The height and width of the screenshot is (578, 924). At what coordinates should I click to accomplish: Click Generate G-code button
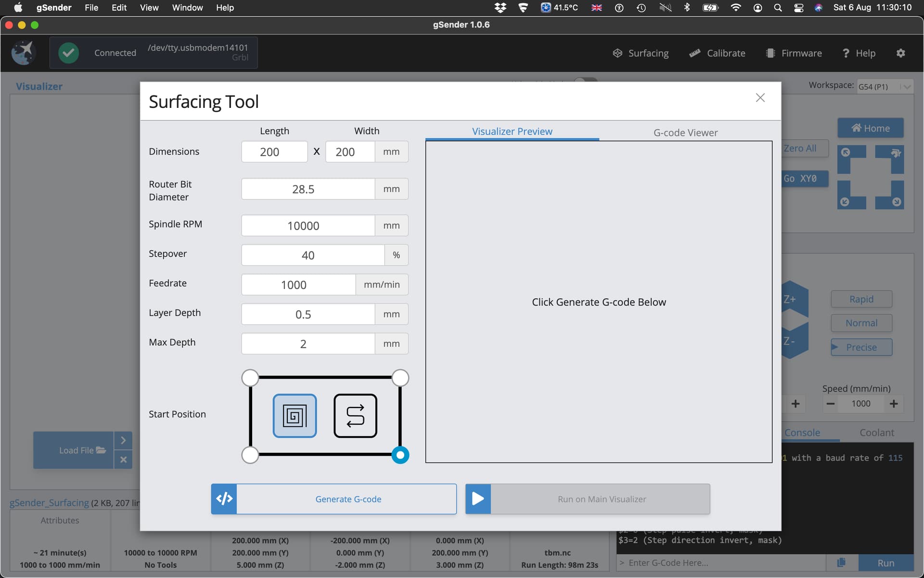(x=334, y=499)
